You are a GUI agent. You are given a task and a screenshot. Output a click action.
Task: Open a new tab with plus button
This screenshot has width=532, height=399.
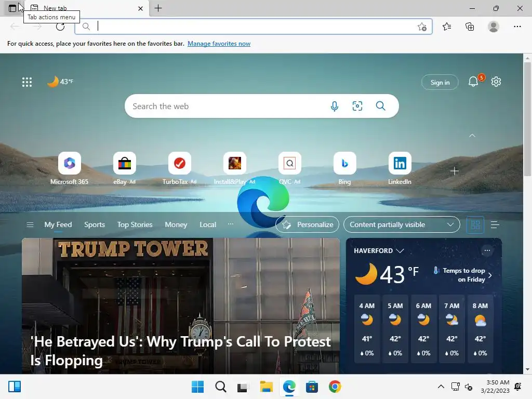(158, 8)
